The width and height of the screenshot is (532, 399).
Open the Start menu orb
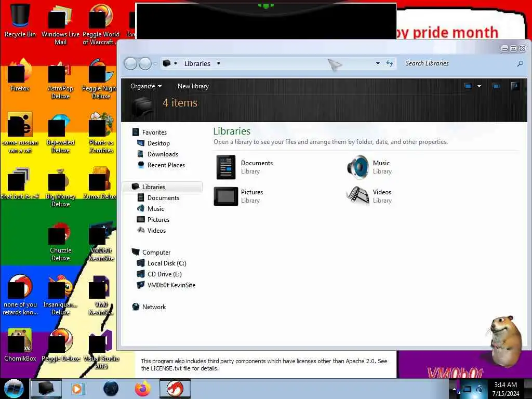(14, 389)
